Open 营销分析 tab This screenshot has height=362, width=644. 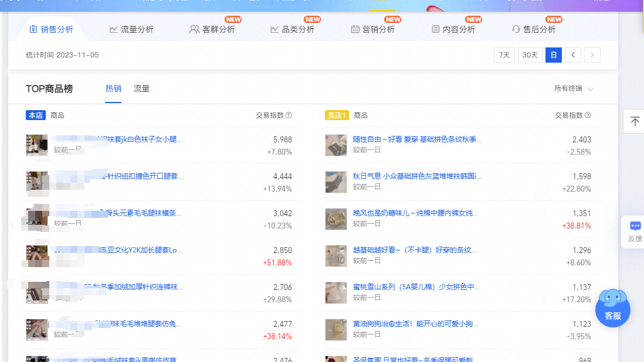point(373,29)
